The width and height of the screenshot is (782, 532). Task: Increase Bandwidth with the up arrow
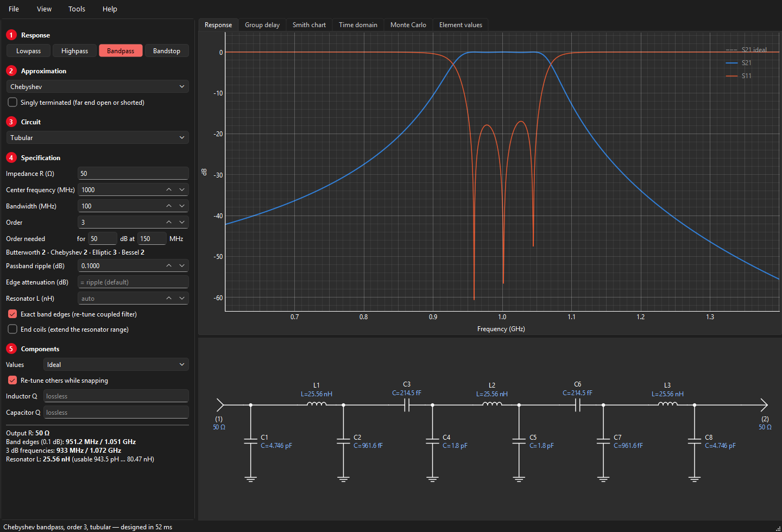point(169,206)
